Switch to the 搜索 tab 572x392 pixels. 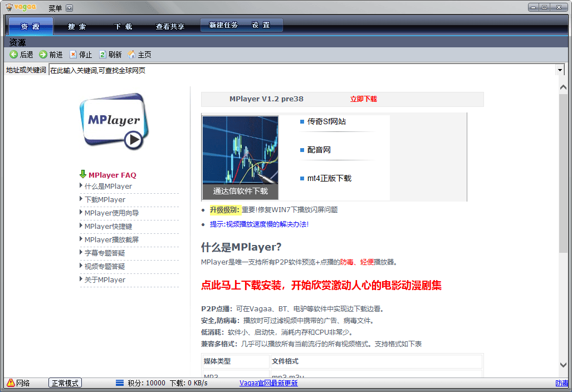coord(77,26)
